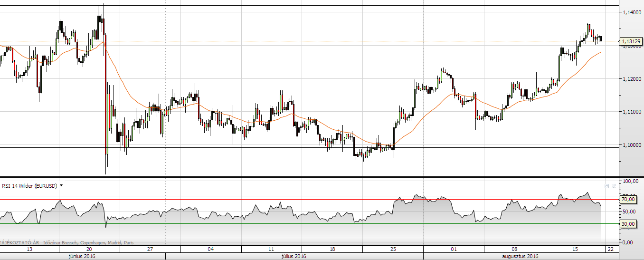Click the 1,12000 price axis label
This screenshot has height=260, width=644.
tap(633, 78)
